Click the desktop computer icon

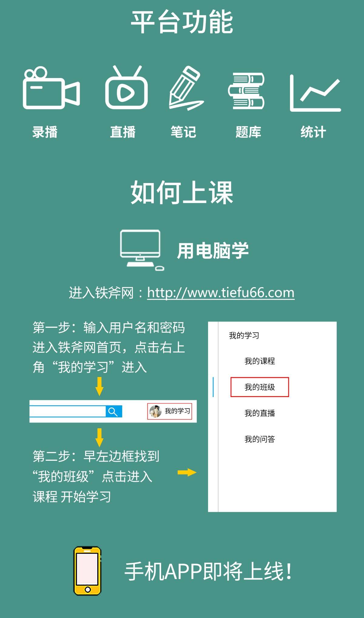click(x=142, y=250)
